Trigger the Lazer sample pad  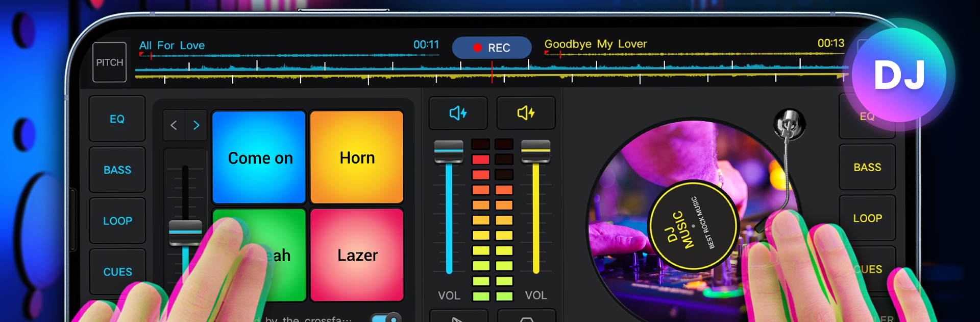pos(357,255)
